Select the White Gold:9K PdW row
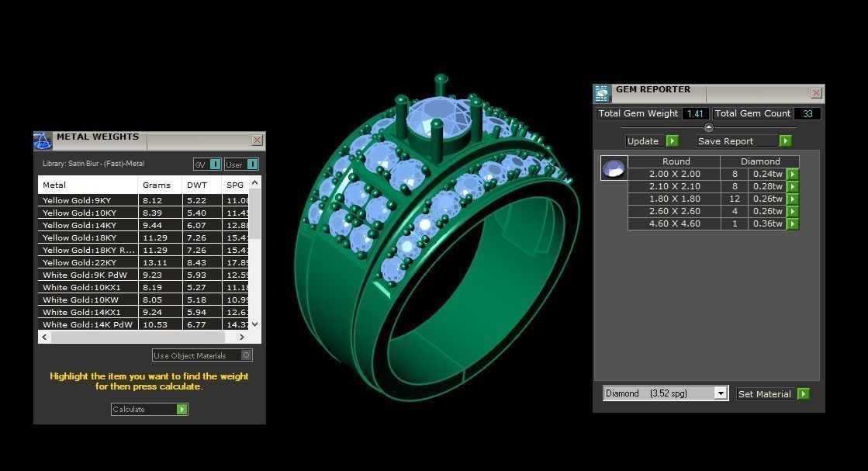This screenshot has width=868, height=471. (x=144, y=275)
